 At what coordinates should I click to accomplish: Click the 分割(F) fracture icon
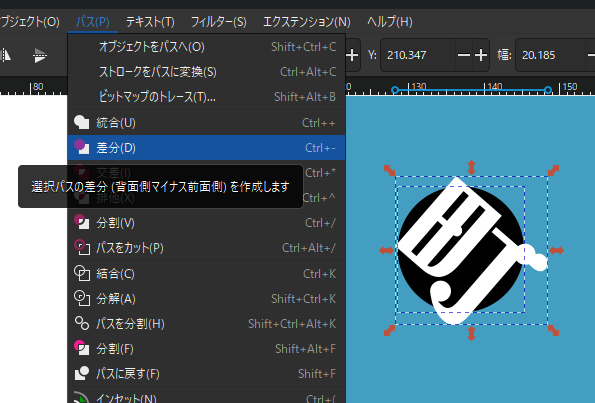point(81,348)
